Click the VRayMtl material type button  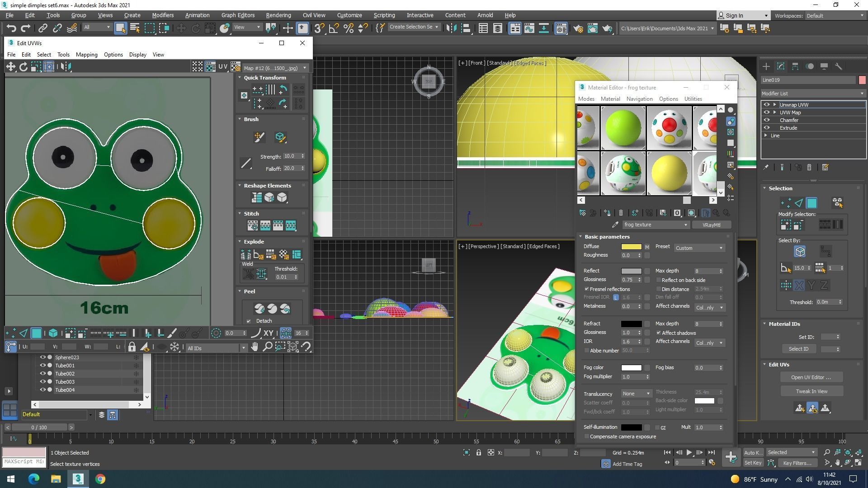click(711, 225)
